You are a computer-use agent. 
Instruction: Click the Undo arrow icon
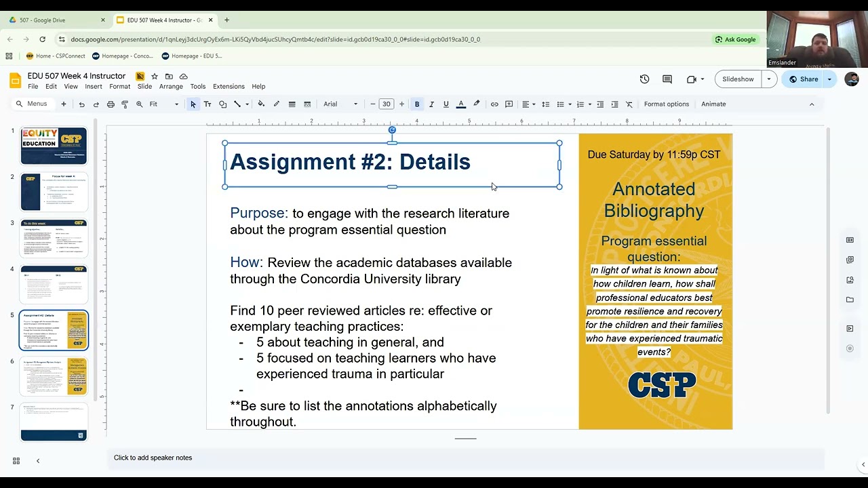pyautogui.click(x=81, y=104)
